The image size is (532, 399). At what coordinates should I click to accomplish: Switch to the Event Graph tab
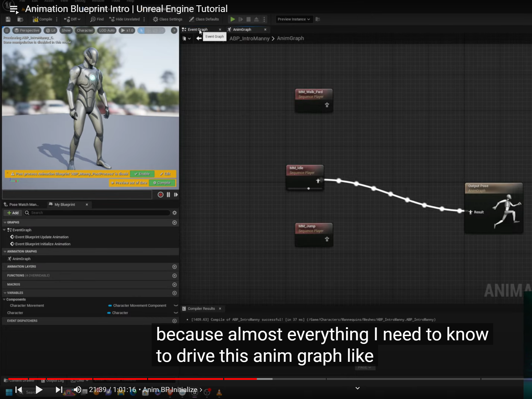(x=198, y=29)
